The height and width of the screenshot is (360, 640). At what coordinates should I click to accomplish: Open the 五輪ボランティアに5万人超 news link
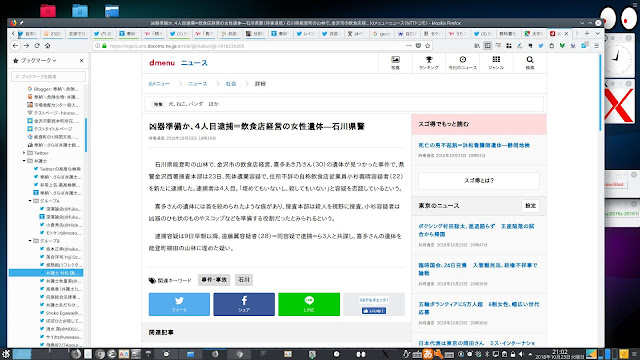pos(478,308)
